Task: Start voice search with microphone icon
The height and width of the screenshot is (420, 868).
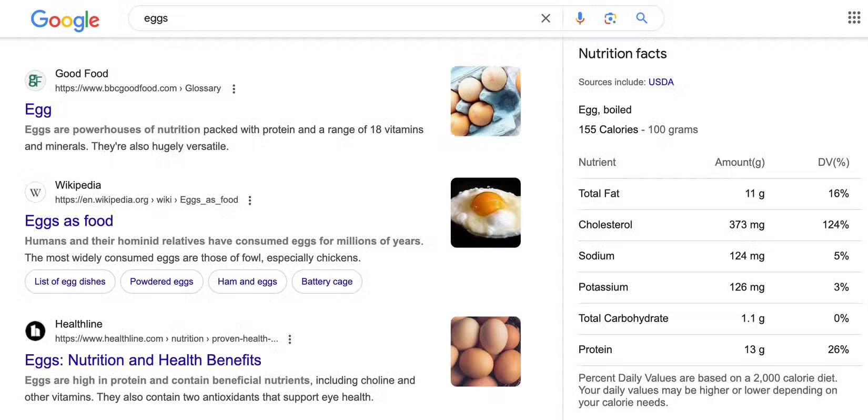Action: 580,18
